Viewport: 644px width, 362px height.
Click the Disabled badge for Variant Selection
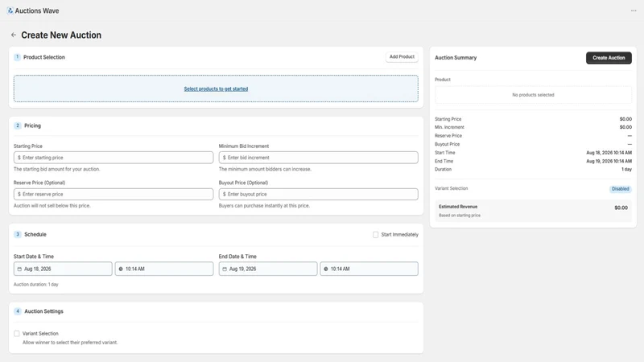coord(620,189)
